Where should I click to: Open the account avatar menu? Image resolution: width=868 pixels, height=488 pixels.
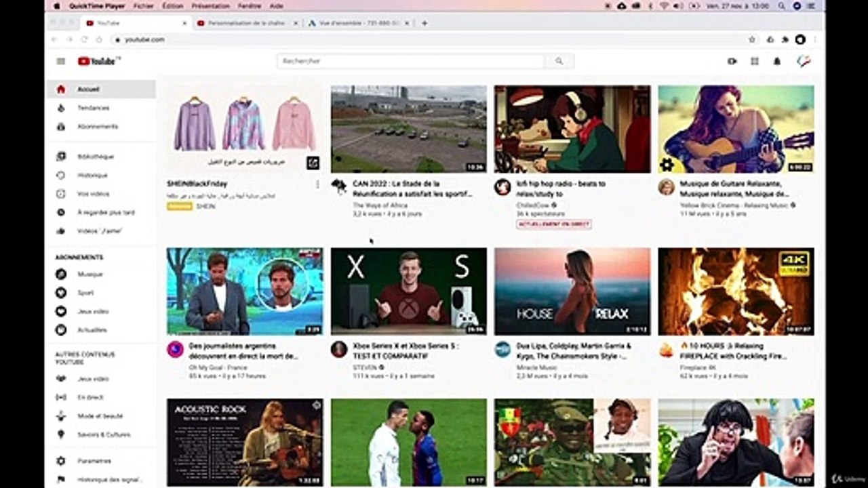click(x=804, y=61)
